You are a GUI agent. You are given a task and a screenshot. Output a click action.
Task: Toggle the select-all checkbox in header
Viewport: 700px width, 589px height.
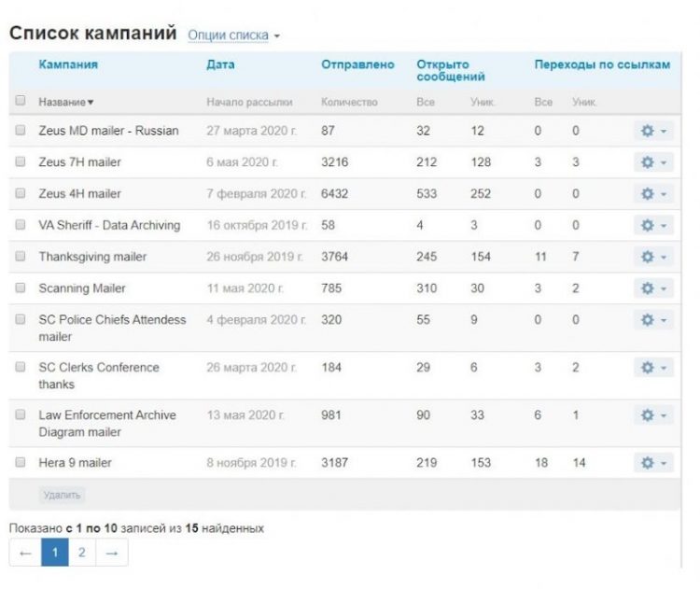(21, 101)
